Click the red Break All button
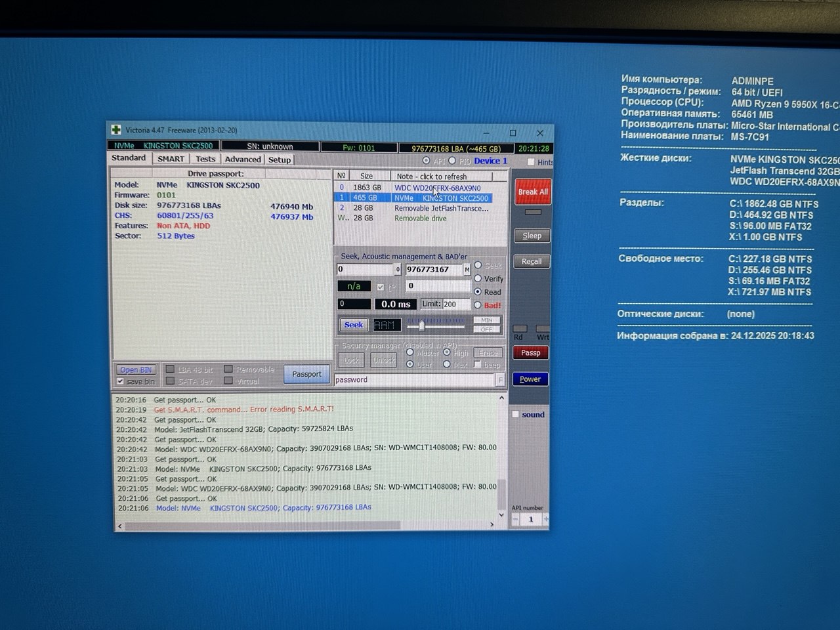The image size is (840, 630). 532,192
